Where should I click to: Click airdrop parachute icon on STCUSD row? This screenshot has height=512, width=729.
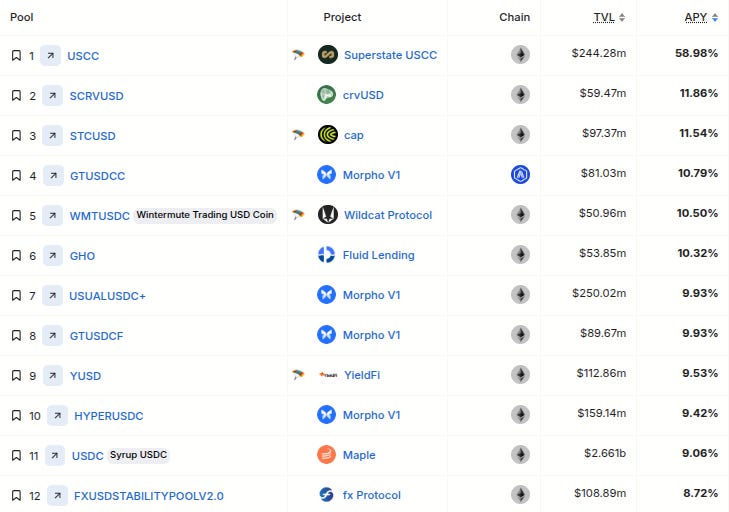(298, 135)
